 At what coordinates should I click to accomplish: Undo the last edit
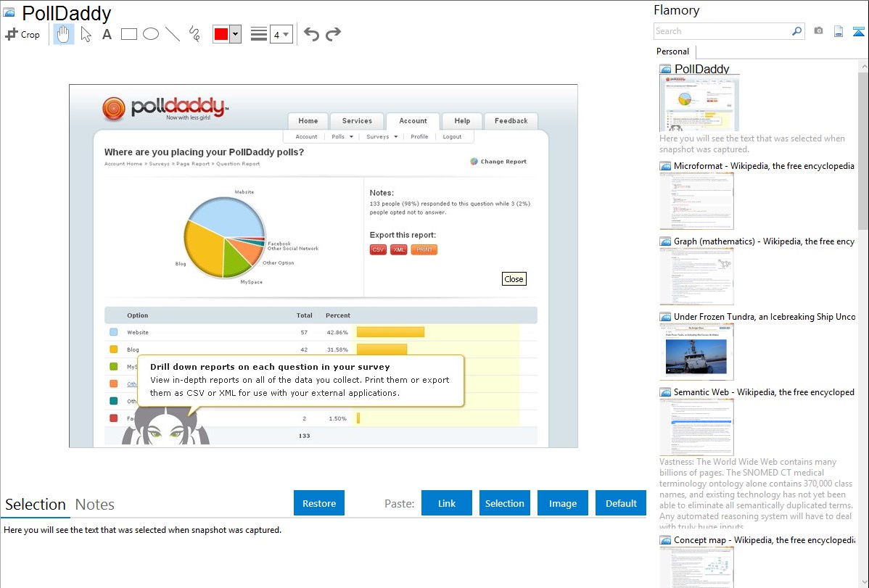click(311, 34)
